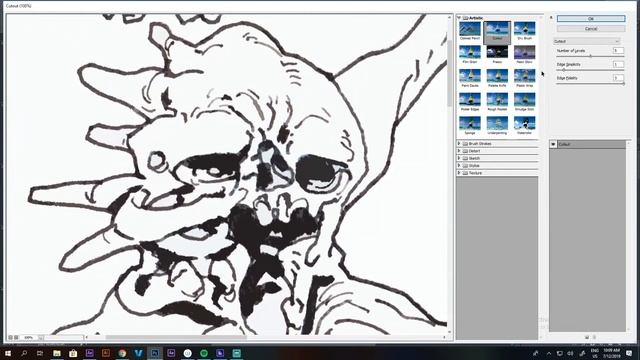The image size is (640, 360).
Task: Apply the Sponge filter thumbnail
Action: pyautogui.click(x=470, y=124)
